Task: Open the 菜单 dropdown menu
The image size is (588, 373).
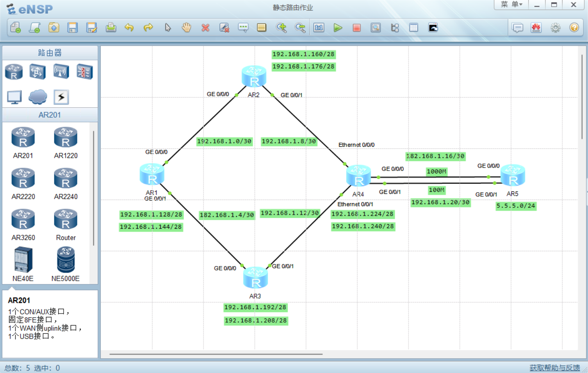Action: tap(511, 5)
